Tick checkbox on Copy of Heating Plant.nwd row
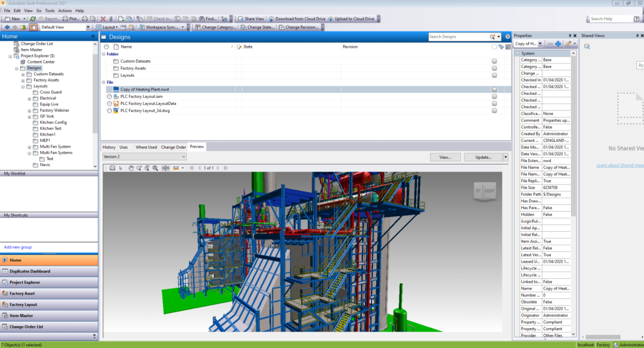The image size is (644, 348). tap(494, 89)
